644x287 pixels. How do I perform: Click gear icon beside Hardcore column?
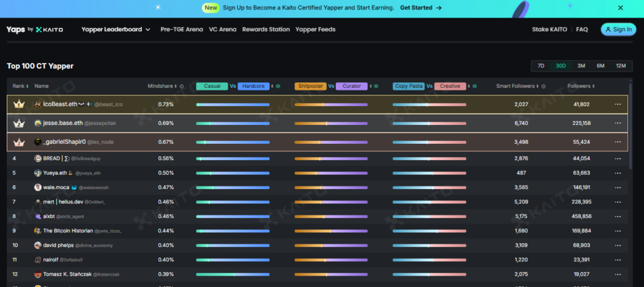[x=278, y=86]
